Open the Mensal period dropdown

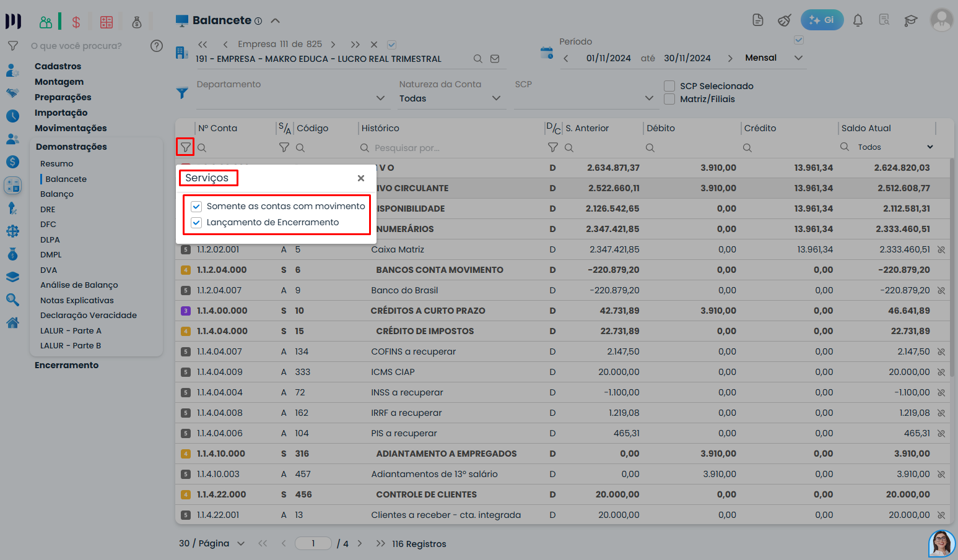click(798, 58)
